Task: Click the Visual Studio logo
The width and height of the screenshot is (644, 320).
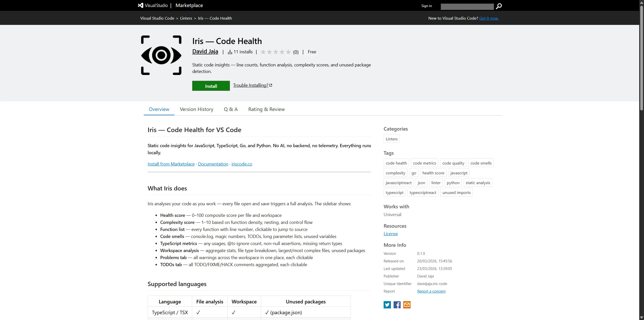Action: 140,5
